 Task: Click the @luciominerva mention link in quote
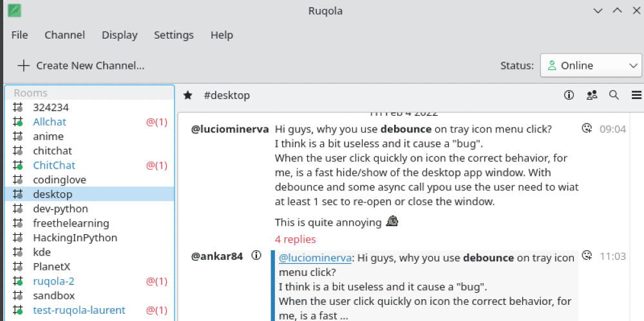point(315,258)
